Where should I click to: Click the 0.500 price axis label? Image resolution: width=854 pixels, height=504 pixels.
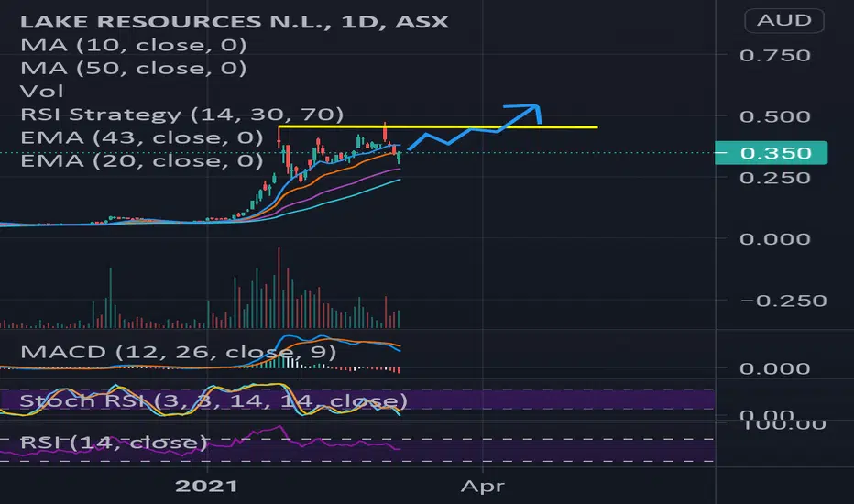(775, 116)
